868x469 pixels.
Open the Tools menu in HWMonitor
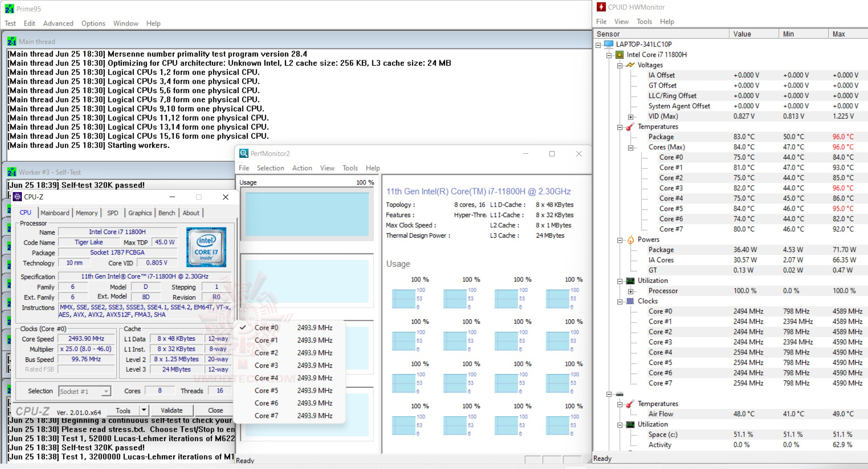click(644, 21)
